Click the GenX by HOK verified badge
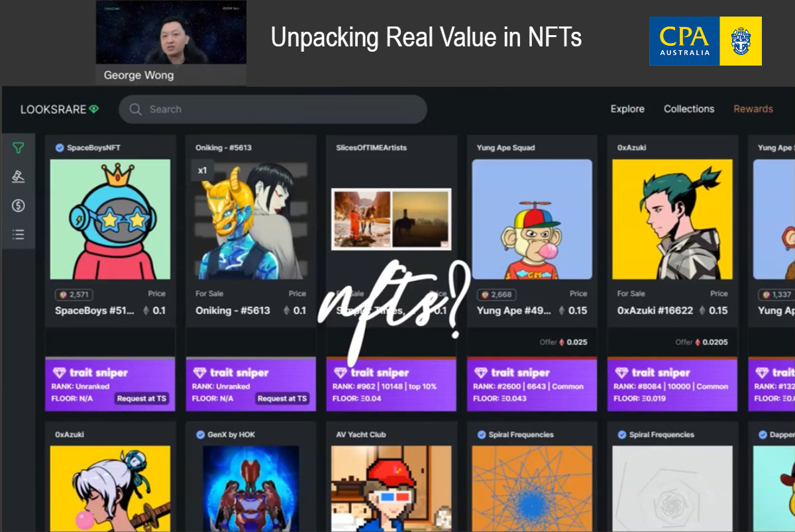The width and height of the screenshot is (795, 532). (200, 435)
